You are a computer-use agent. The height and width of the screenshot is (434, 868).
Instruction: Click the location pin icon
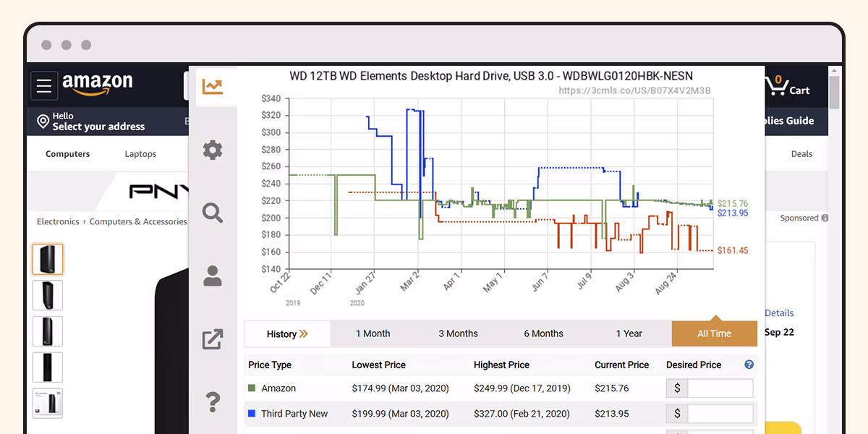pos(43,121)
